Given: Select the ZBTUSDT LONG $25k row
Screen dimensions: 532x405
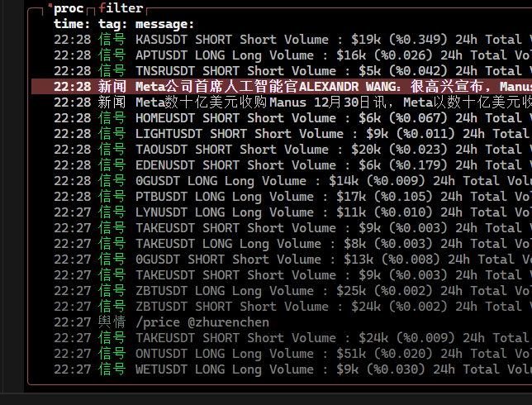Looking at the screenshot, I should [x=282, y=291].
